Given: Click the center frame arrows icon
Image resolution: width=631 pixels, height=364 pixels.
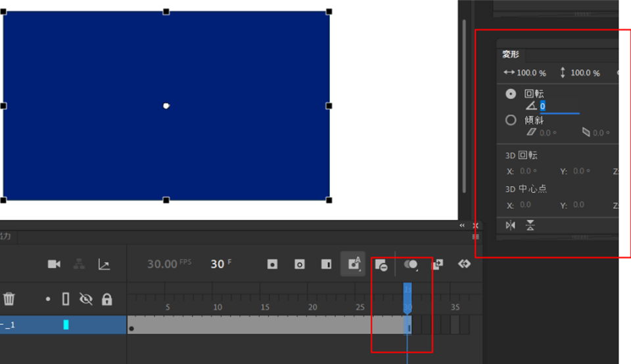Looking at the screenshot, I should coord(465,264).
